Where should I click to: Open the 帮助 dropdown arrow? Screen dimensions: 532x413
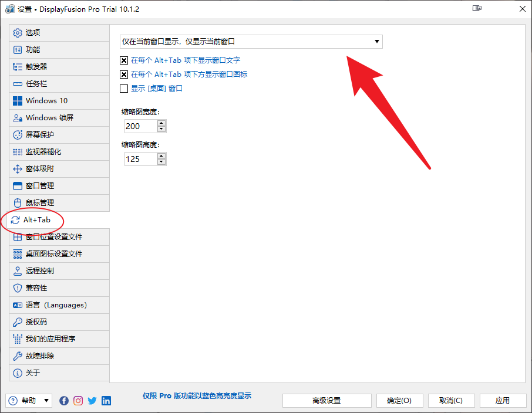(46, 401)
